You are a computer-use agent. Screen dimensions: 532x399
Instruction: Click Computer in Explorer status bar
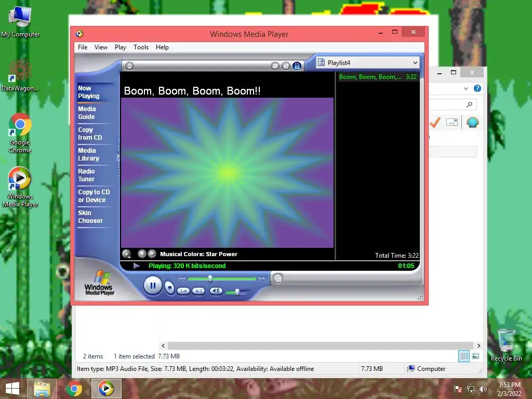click(x=427, y=368)
